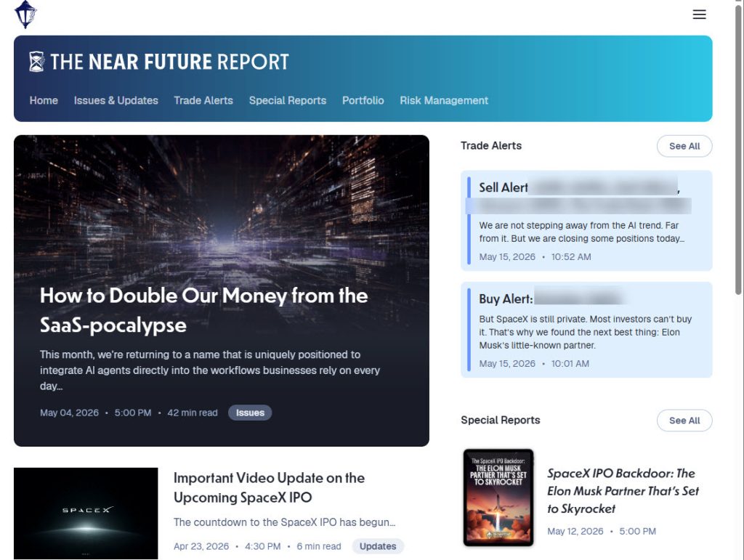Click the lantern site logo
744x560 pixels.
(25, 15)
